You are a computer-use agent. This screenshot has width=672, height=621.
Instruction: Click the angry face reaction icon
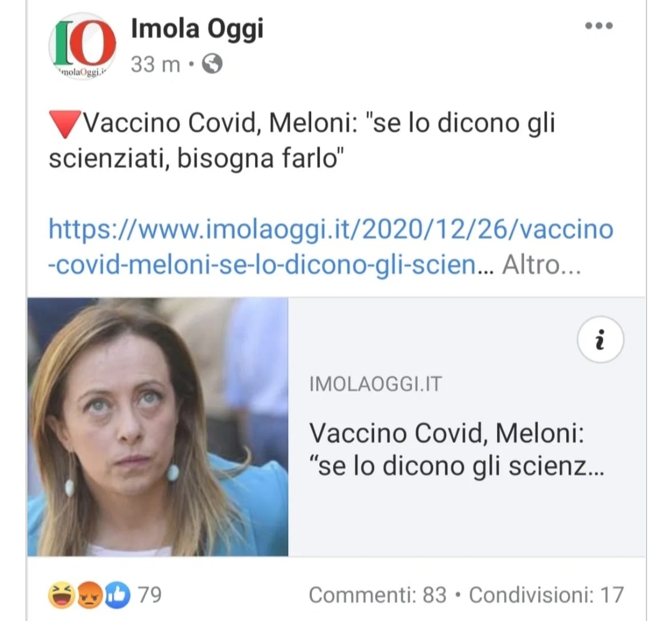[90, 595]
